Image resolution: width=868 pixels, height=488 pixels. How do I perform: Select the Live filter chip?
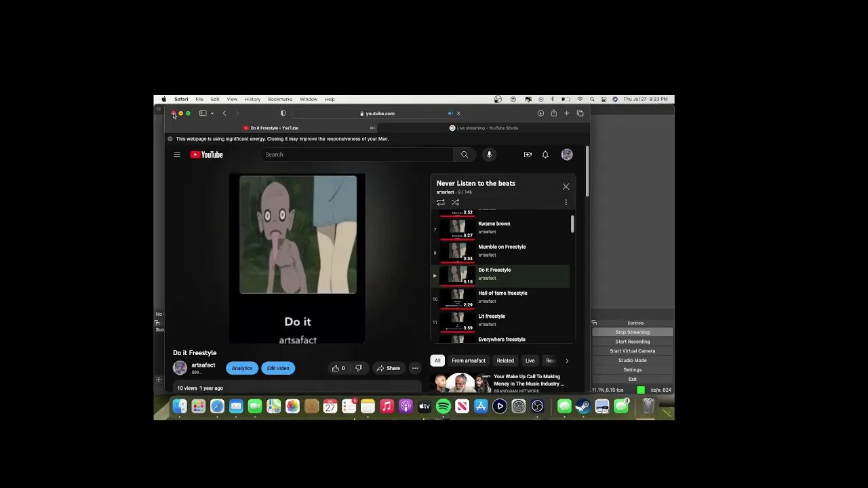point(530,361)
